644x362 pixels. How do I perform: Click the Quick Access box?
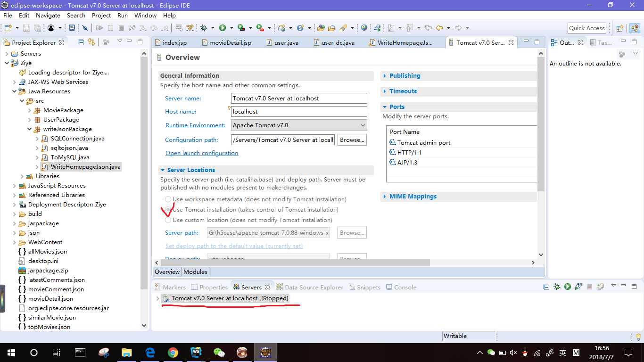point(586,28)
